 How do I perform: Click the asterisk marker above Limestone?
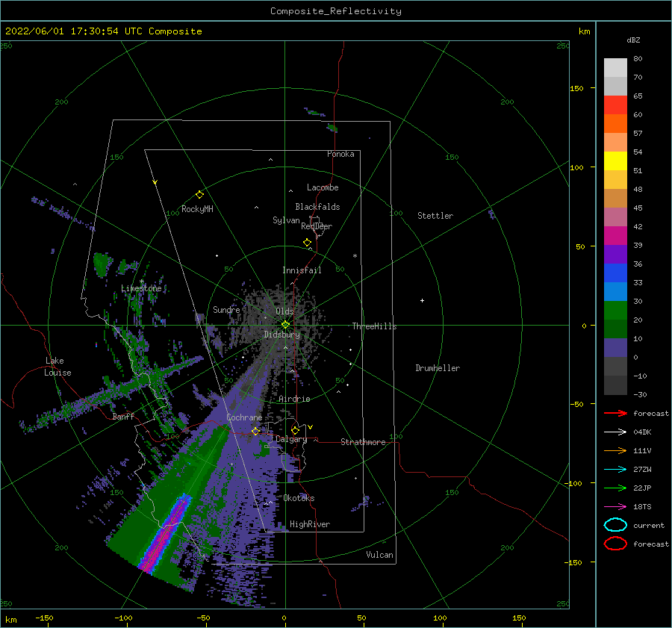[x=141, y=282]
